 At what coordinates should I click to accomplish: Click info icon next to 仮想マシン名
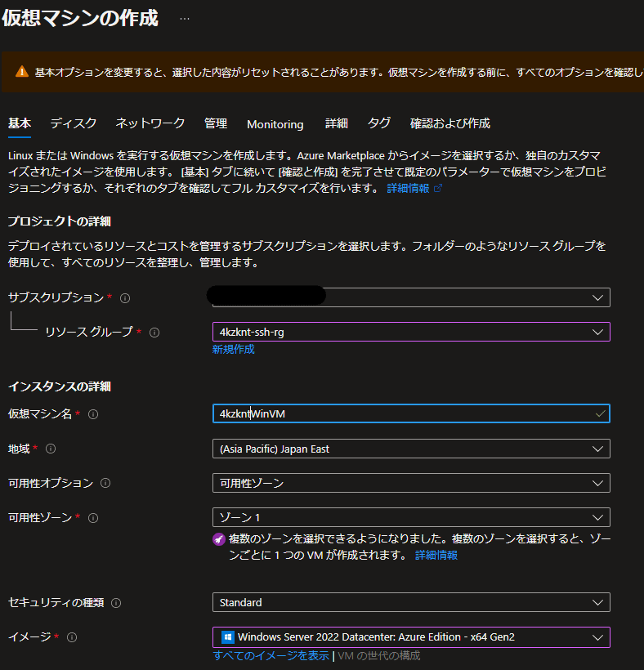pyautogui.click(x=93, y=414)
